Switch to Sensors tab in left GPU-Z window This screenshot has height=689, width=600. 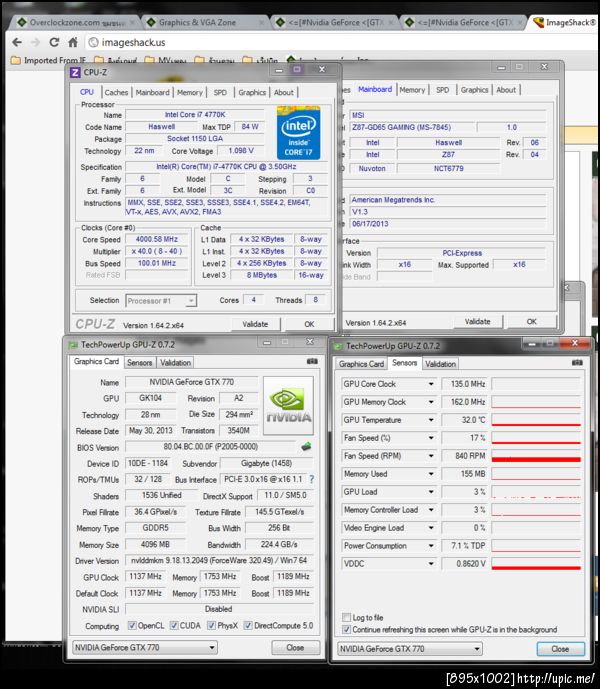(139, 363)
